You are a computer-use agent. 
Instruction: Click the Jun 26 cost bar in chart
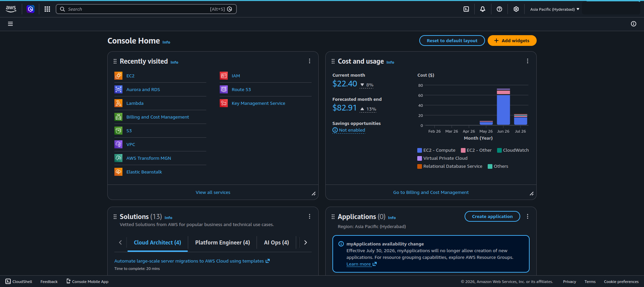(503, 107)
